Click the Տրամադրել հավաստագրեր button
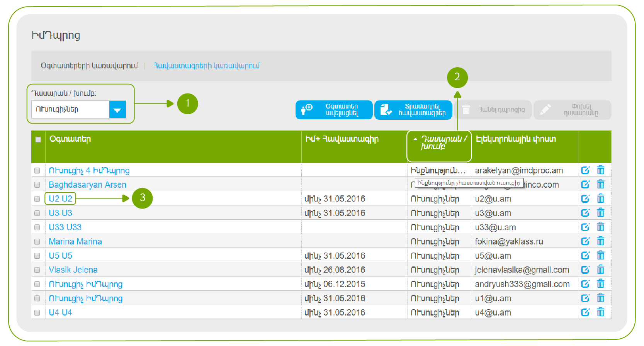 point(413,110)
